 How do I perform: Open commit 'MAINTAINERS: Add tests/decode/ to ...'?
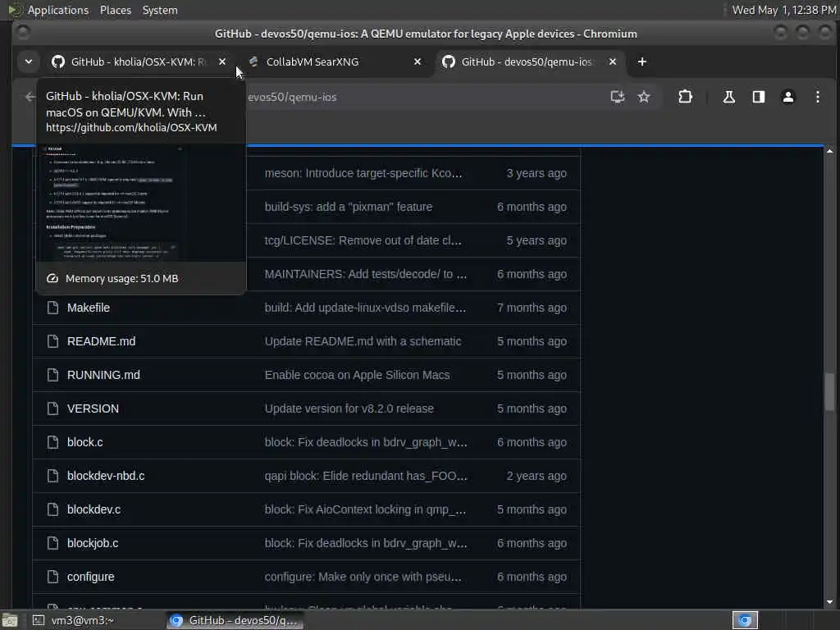coord(365,274)
